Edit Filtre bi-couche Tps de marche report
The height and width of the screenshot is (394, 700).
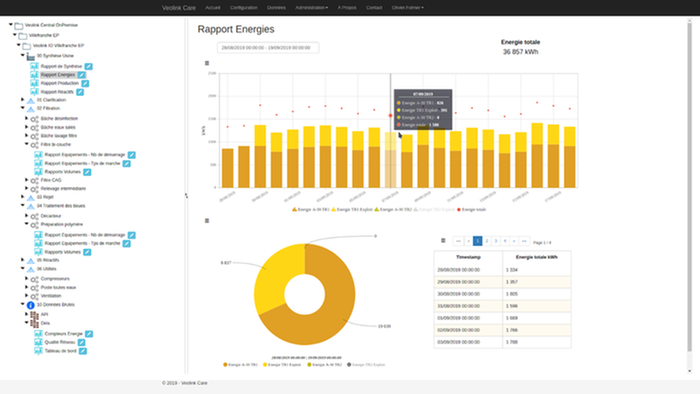[127, 164]
